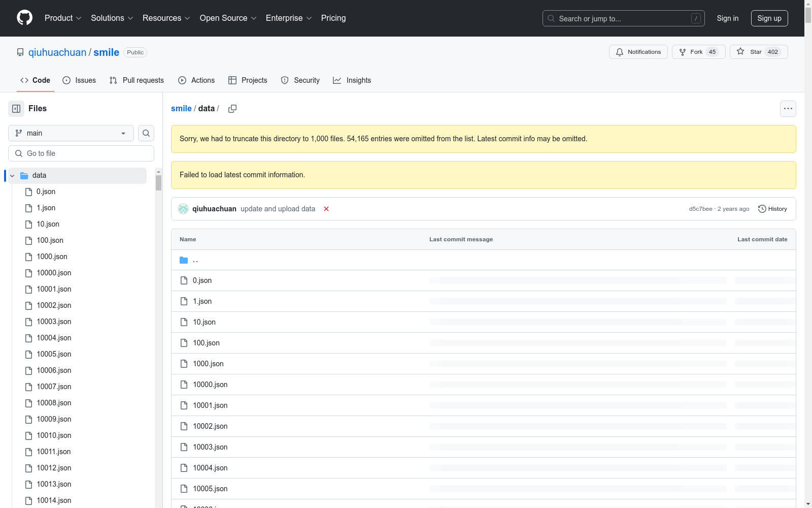Open 0.json in the sidebar tree
The image size is (812, 508).
point(46,192)
